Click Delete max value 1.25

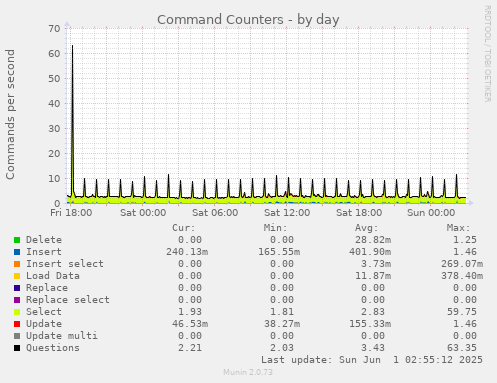[x=465, y=240]
